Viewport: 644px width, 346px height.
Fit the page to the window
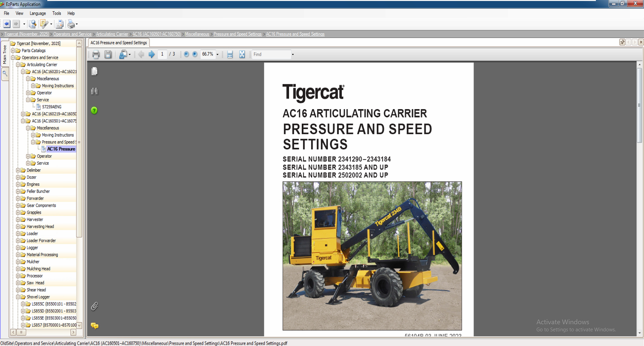tap(242, 54)
